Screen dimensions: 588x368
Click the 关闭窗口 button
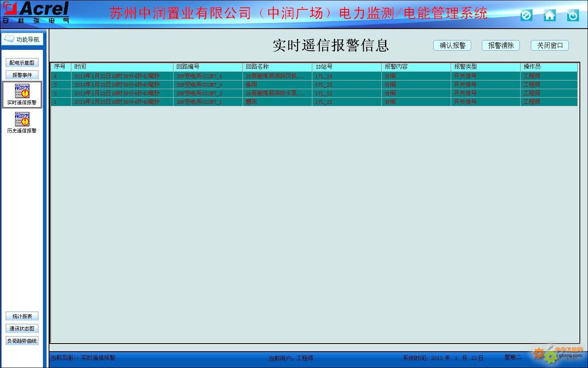click(550, 45)
